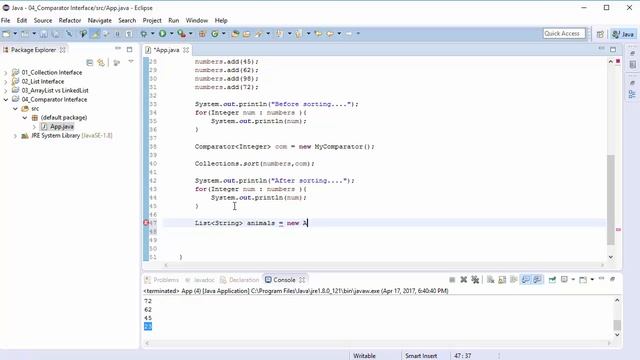The image size is (640, 360).
Task: Toggle Mark Occurrences highlighter in toolbar
Action: coord(96,34)
